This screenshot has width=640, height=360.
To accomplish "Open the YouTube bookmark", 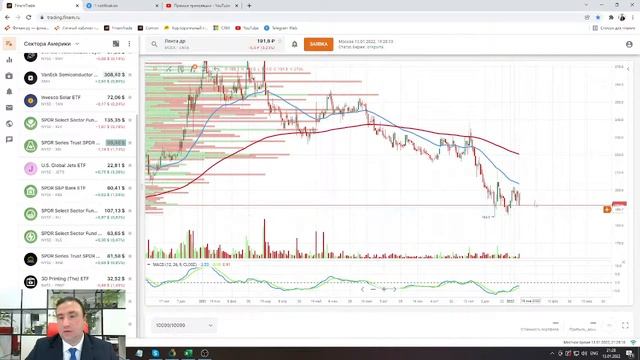I will tap(247, 28).
